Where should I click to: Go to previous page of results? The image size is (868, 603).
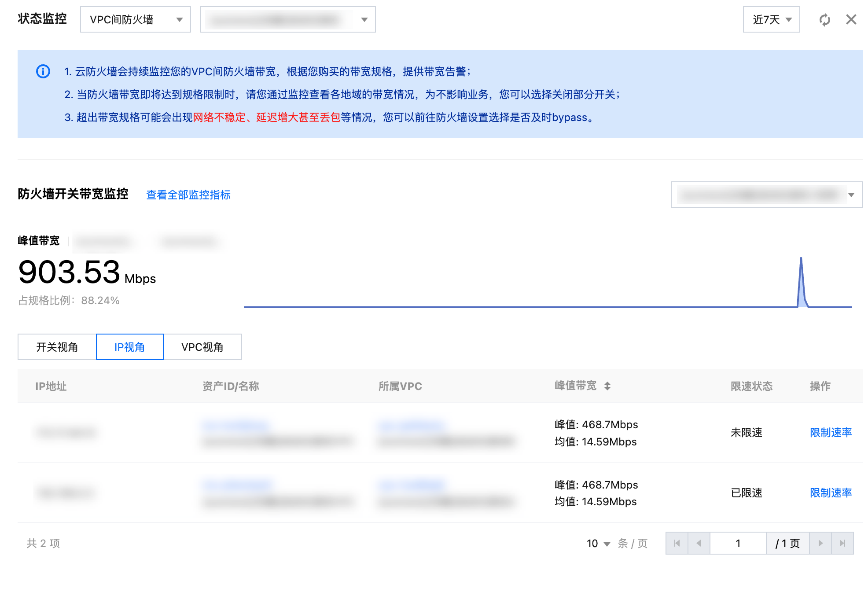tap(699, 543)
